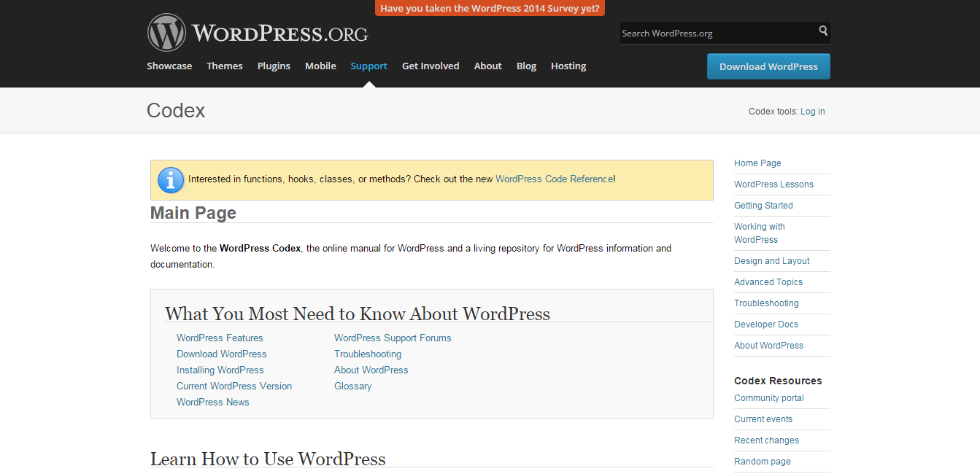
Task: Click 'What You Most Need to Know' heading
Action: (x=358, y=314)
